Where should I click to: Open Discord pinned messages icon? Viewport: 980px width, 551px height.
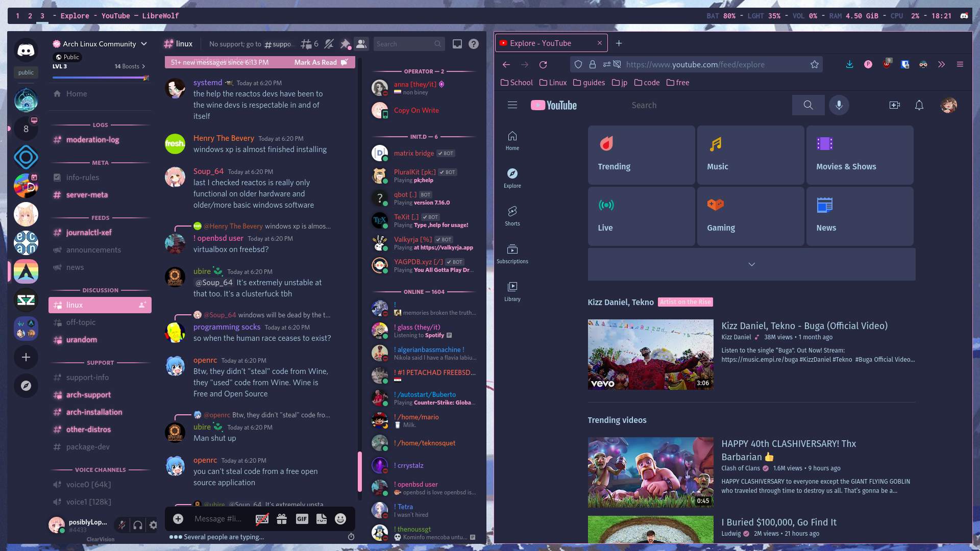pyautogui.click(x=346, y=44)
